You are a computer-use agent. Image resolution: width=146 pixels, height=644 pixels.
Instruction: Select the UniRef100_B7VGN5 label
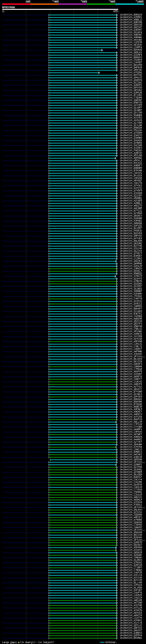(x=131, y=392)
